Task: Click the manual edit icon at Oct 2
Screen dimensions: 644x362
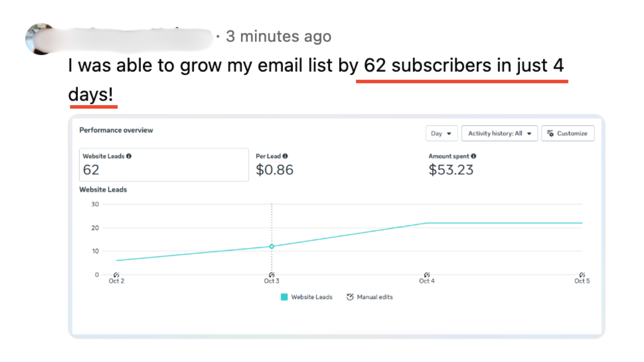Action: coord(116,275)
